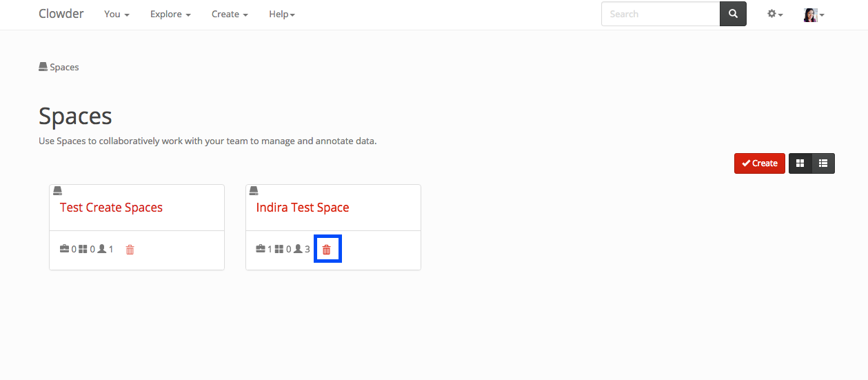The height and width of the screenshot is (380, 868).
Task: Focus the Search input field
Action: (x=660, y=14)
